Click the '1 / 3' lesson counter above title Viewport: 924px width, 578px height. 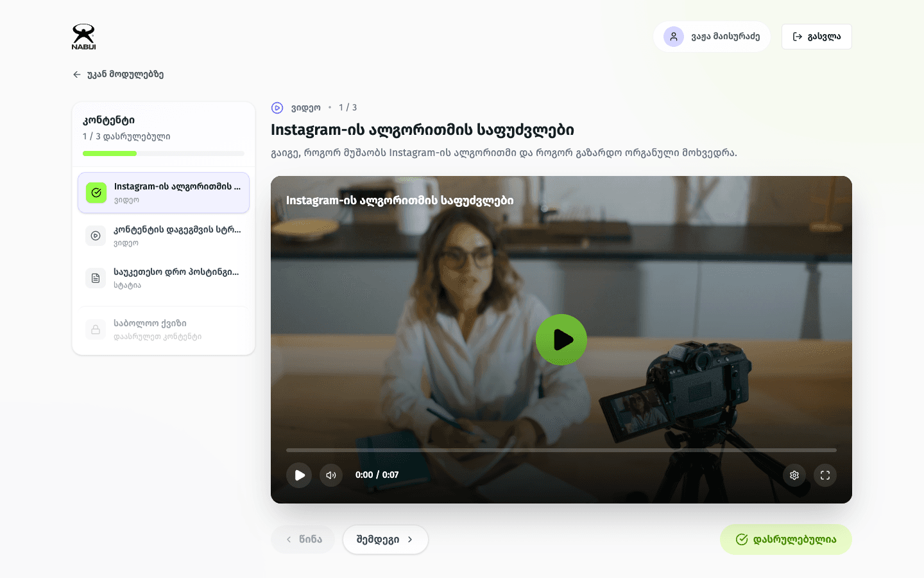(348, 108)
